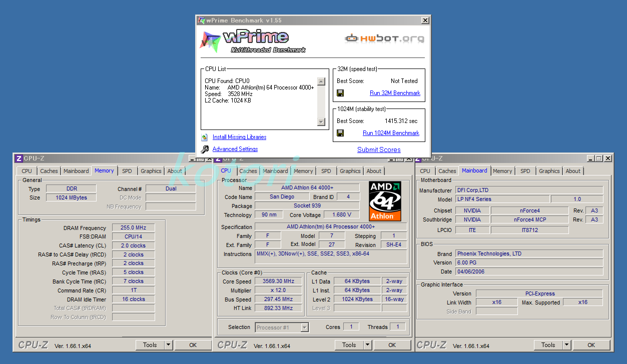Open the About tab in middle CPU-Z window
The height and width of the screenshot is (364, 627).
pyautogui.click(x=374, y=171)
